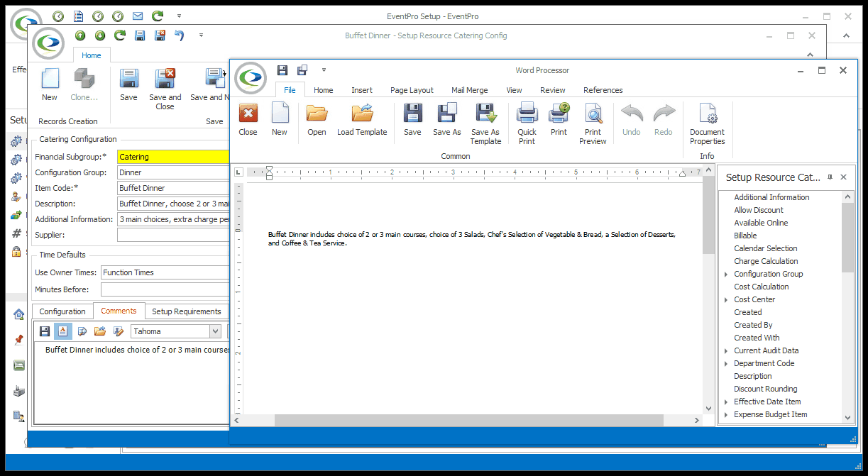Click the mail envelope icon in EventPro toolbar
Image resolution: width=868 pixels, height=476 pixels.
[x=138, y=16]
